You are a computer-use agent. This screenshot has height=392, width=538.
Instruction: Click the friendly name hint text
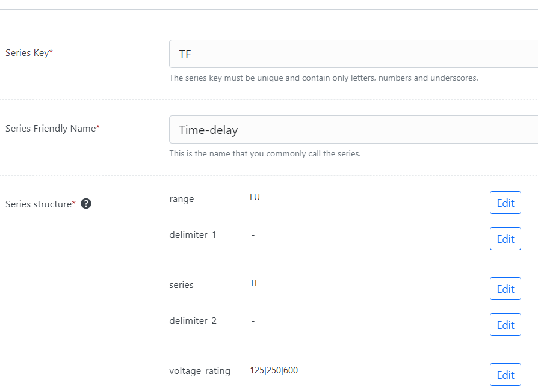tap(265, 153)
